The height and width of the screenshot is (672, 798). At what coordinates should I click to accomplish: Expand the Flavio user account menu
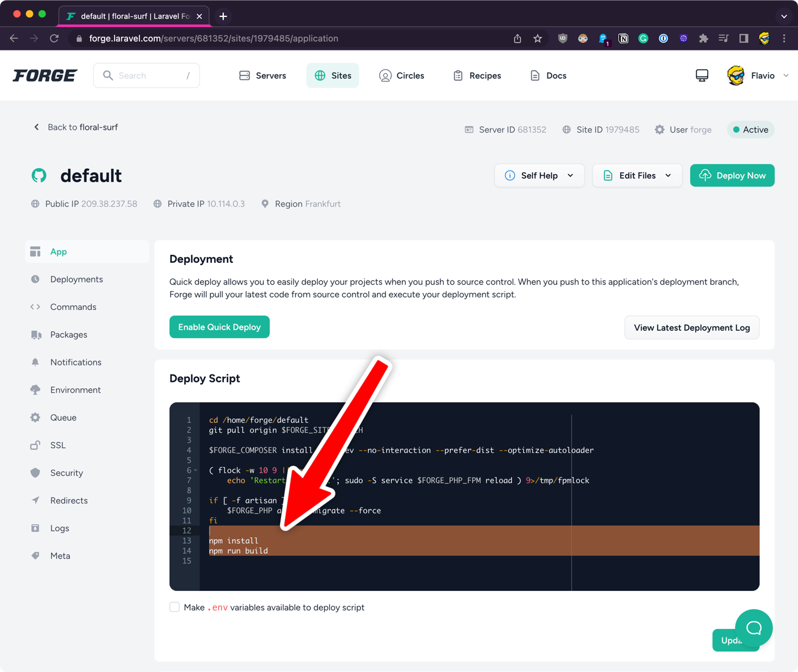tap(759, 75)
